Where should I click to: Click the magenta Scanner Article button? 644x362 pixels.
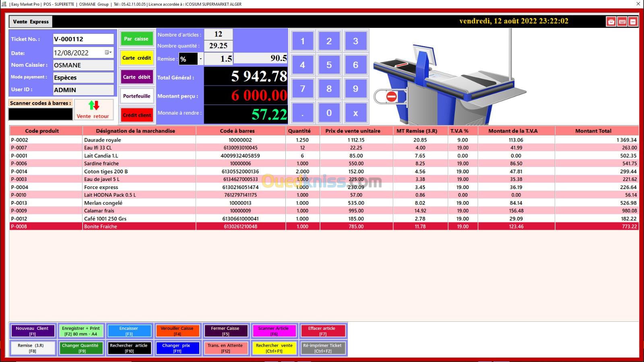(x=273, y=331)
